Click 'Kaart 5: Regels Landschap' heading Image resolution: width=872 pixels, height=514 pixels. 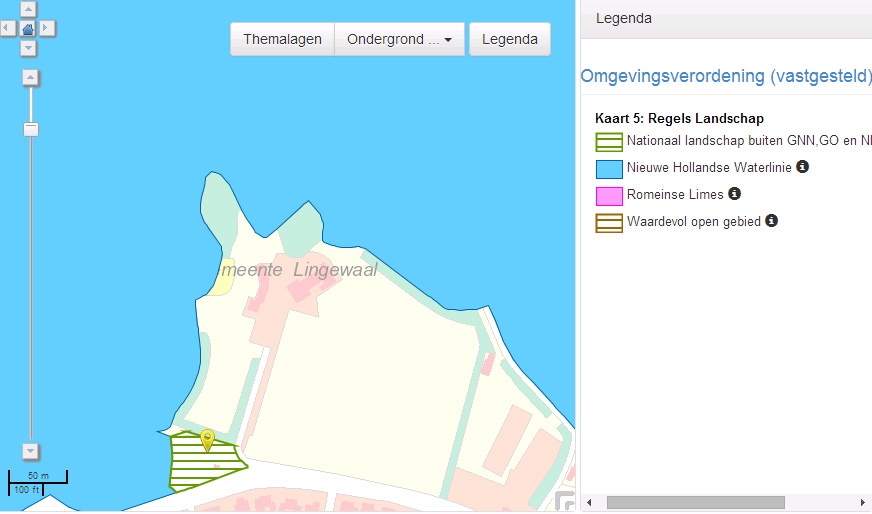679,118
